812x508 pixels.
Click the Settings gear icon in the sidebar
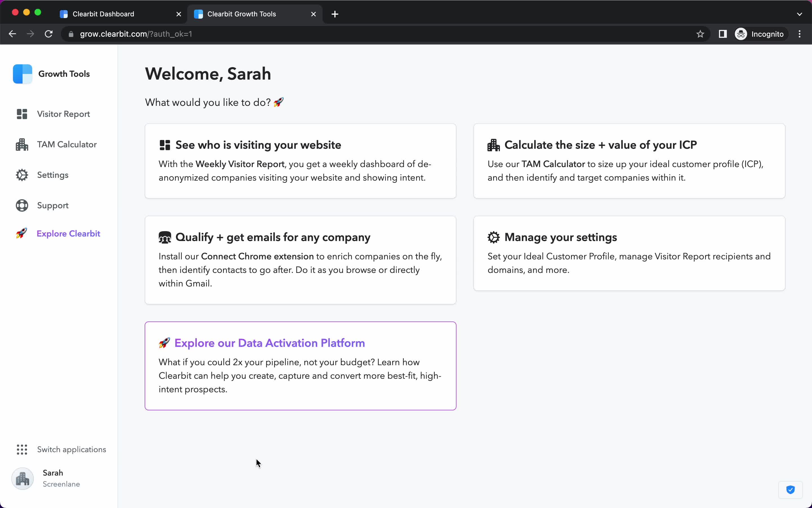(22, 175)
